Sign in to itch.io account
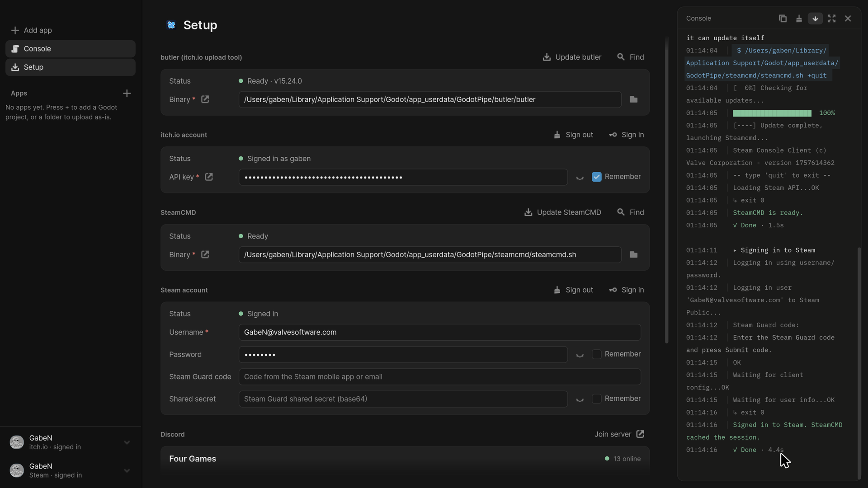 (x=627, y=135)
